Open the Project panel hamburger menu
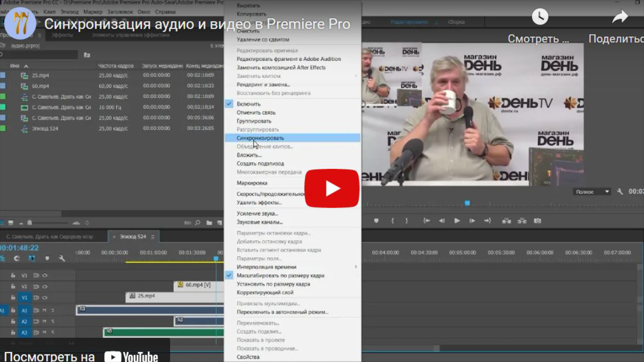 point(40,35)
